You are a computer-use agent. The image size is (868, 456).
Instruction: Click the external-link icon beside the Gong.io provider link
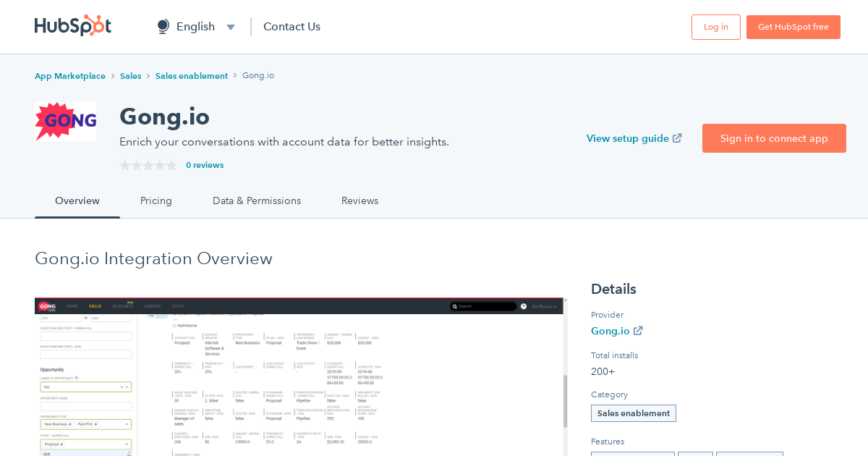(x=639, y=331)
